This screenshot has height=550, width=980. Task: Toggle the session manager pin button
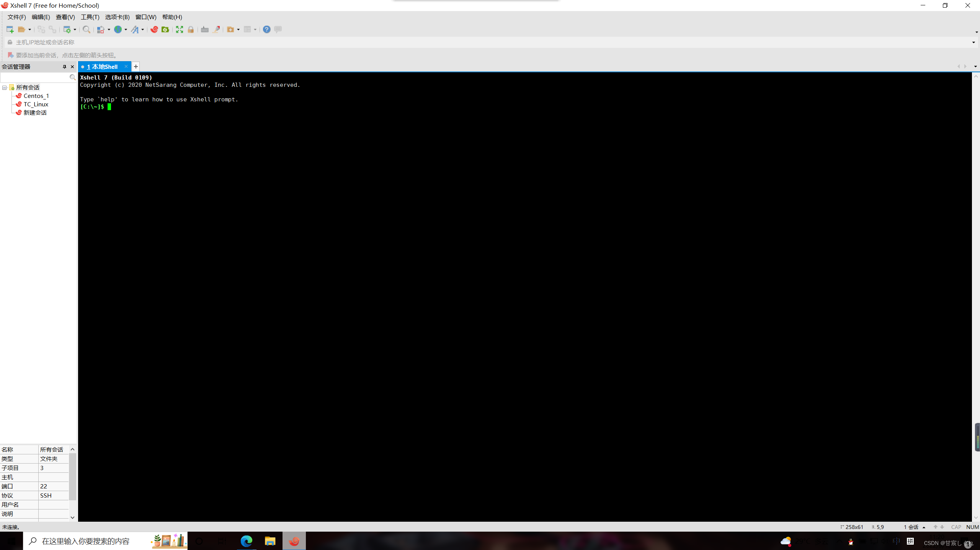64,67
